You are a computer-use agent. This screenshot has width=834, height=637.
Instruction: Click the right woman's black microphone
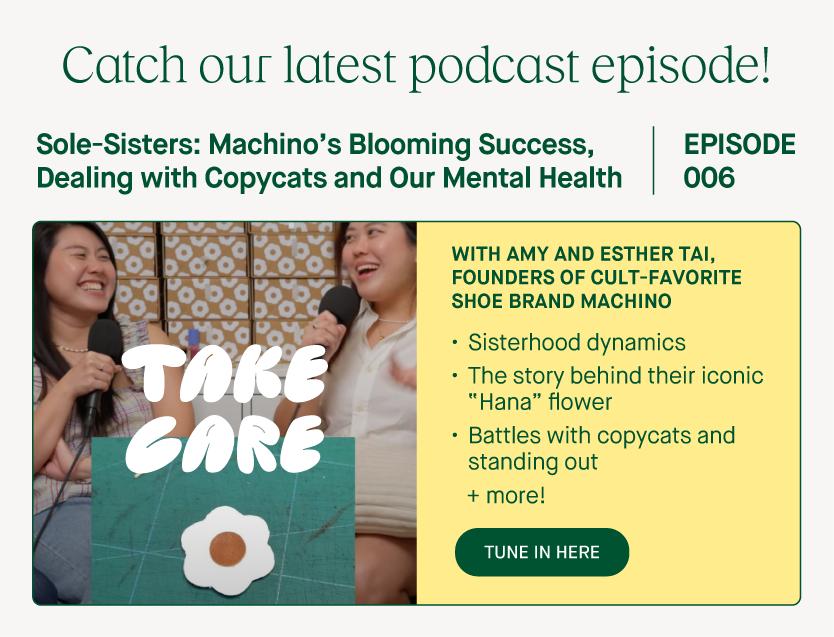click(339, 306)
